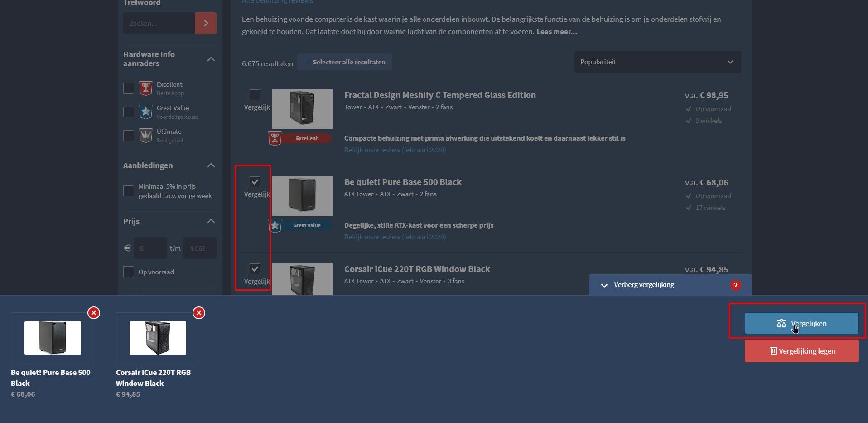Click the Excellent trophy award icon in filters
The height and width of the screenshot is (423, 868).
146,88
